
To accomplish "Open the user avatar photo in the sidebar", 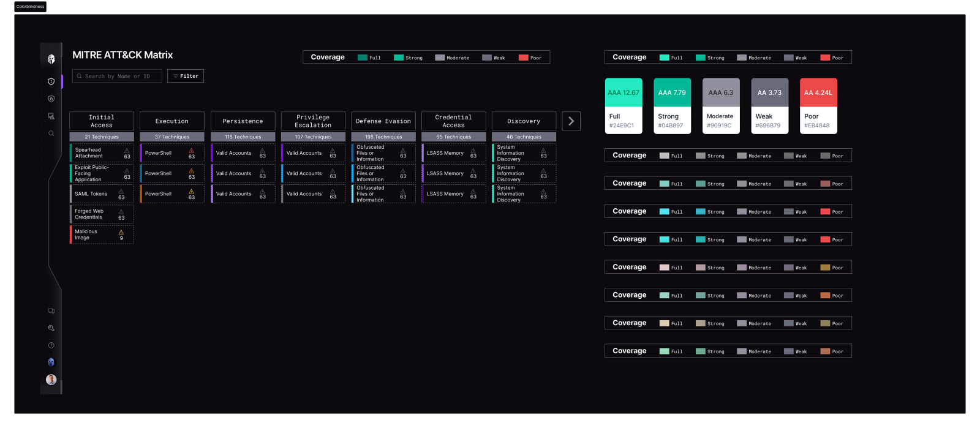I will click(x=51, y=380).
